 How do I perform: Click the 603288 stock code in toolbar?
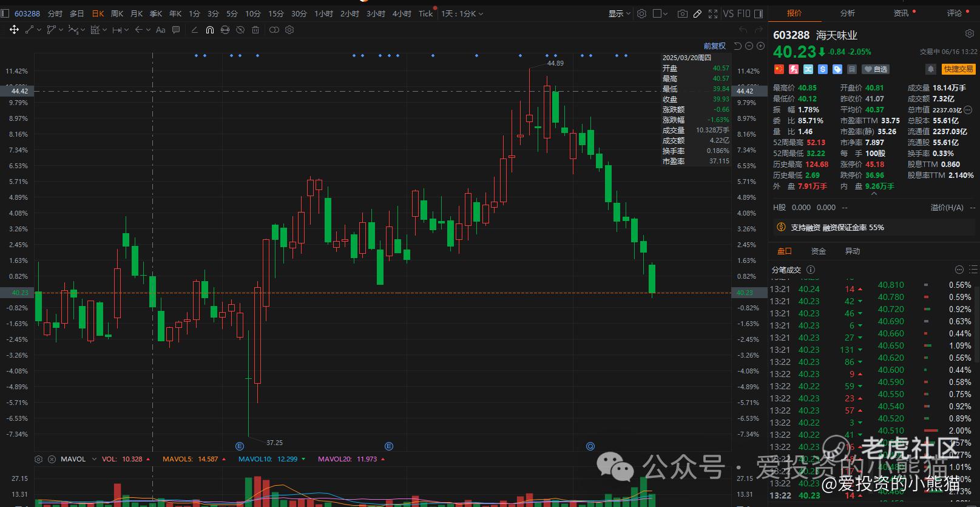(x=27, y=13)
